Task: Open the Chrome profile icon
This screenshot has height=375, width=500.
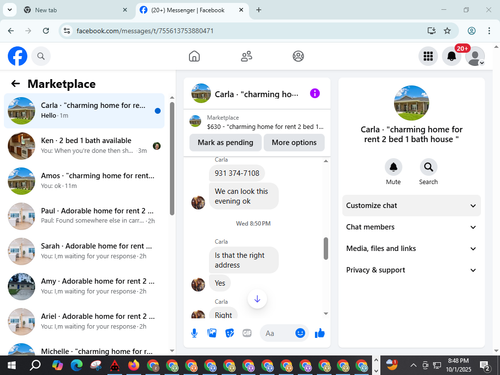Action: (x=471, y=31)
